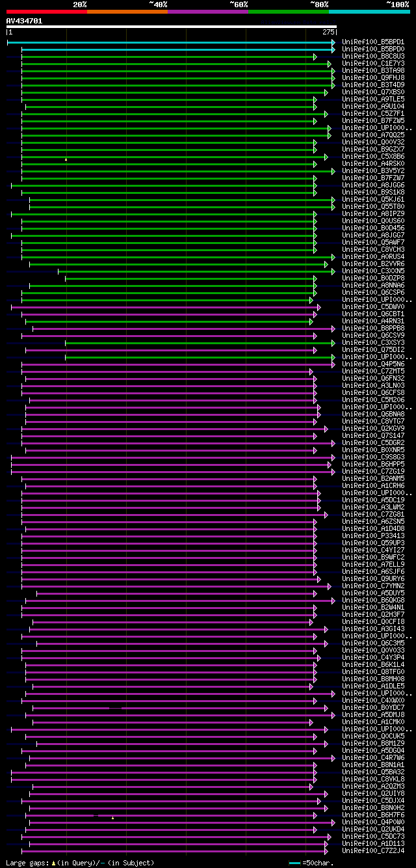This screenshot has width=416, height=868.
Task: Open hit UniRef100_B8C8U3
Action: [x=373, y=57]
